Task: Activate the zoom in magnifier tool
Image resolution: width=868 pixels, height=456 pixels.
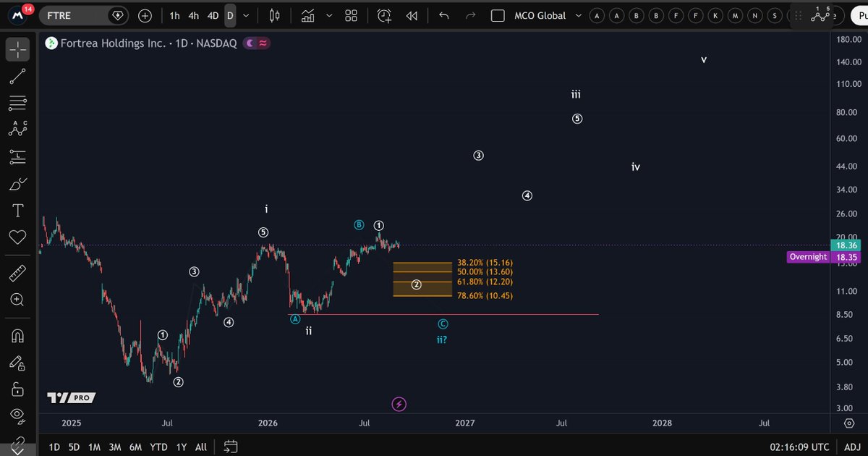Action: (x=18, y=300)
